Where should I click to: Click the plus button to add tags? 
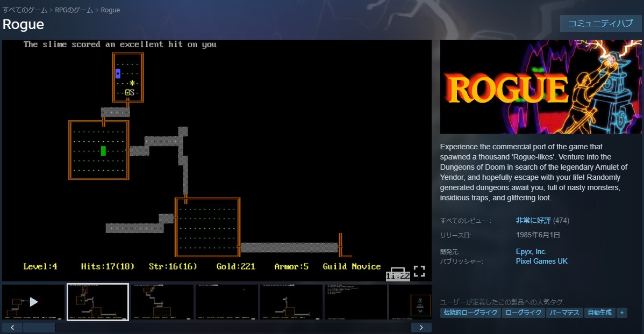(x=622, y=313)
